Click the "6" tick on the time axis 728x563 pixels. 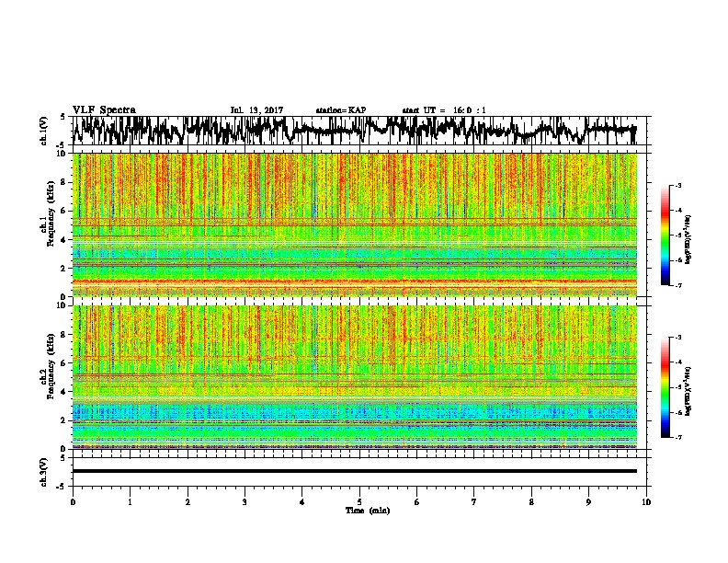416,501
